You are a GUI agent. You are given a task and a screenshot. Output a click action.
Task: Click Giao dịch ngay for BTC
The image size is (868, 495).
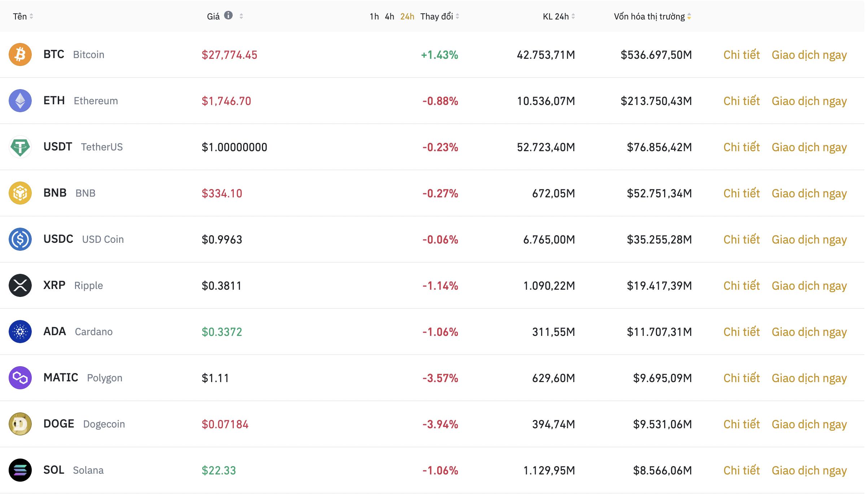tap(809, 55)
